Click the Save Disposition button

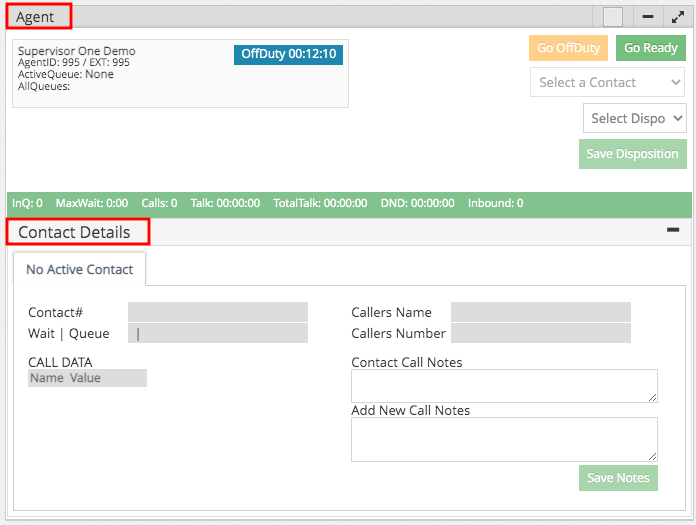point(633,154)
